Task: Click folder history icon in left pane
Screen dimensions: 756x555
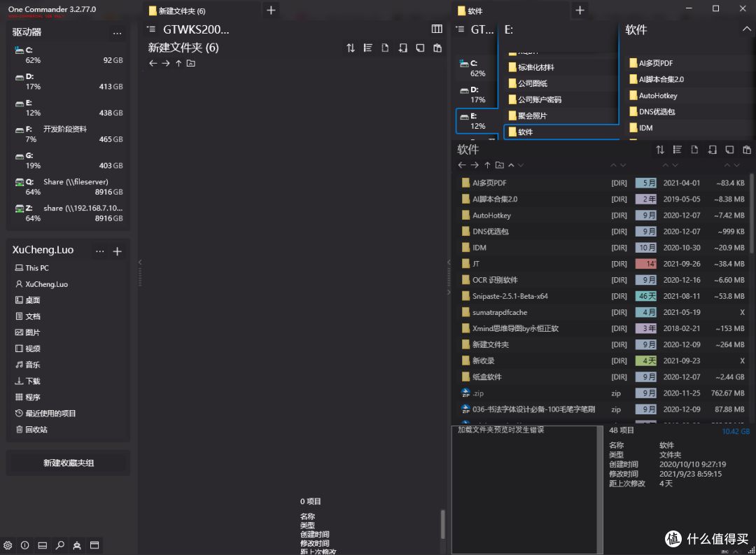Action: (x=191, y=63)
